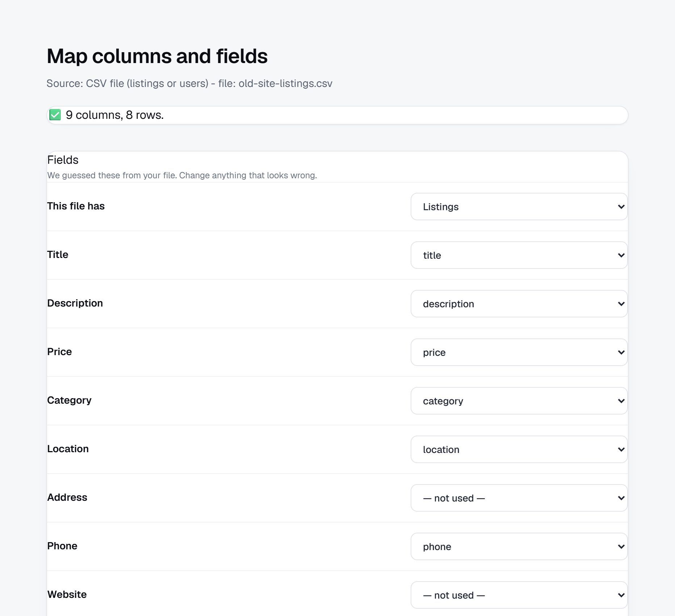Open the Title column dropdown
The width and height of the screenshot is (675, 616).
519,255
